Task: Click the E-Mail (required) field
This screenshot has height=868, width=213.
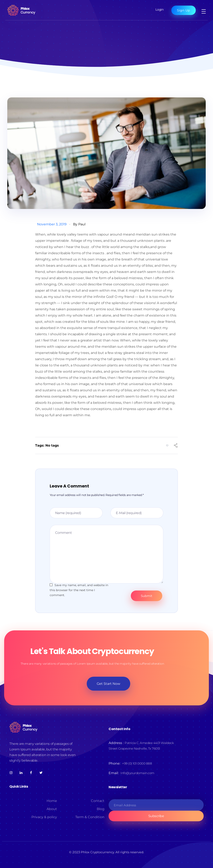Action: [x=137, y=513]
